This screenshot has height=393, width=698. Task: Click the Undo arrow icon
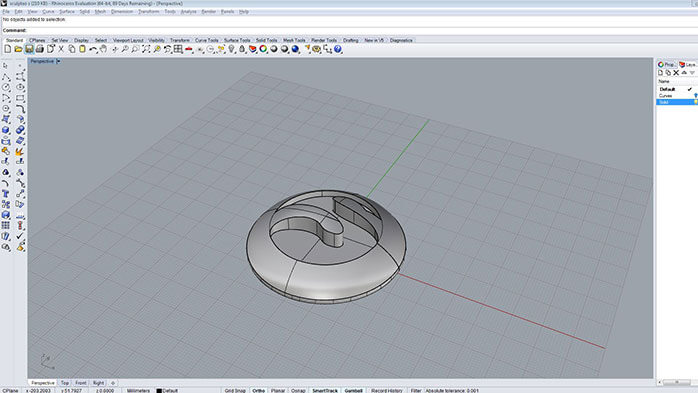pyautogui.click(x=93, y=49)
